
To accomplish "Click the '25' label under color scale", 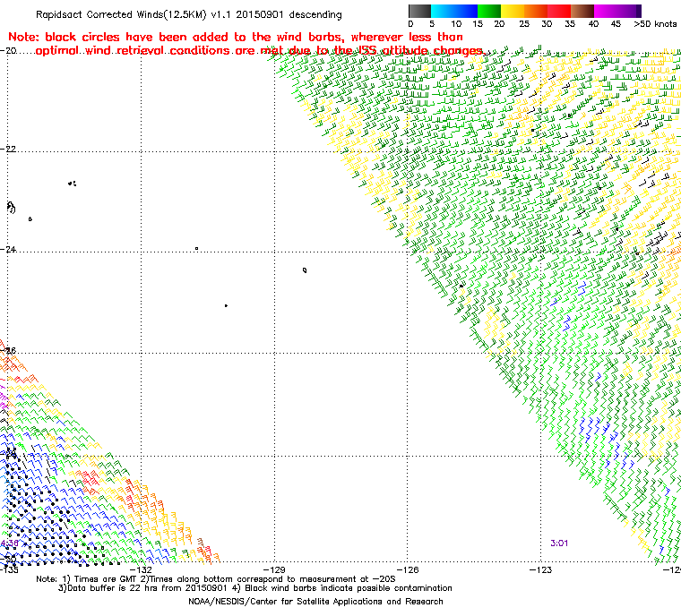I will [524, 24].
